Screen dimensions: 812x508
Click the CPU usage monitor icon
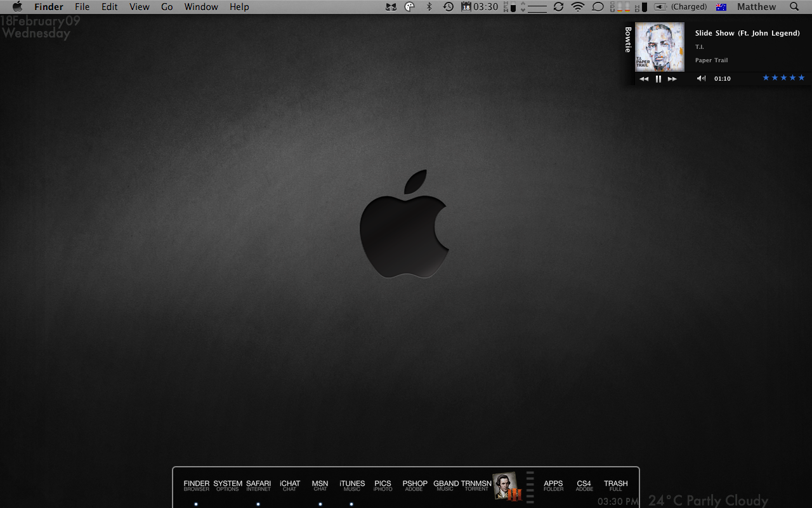tap(620, 7)
